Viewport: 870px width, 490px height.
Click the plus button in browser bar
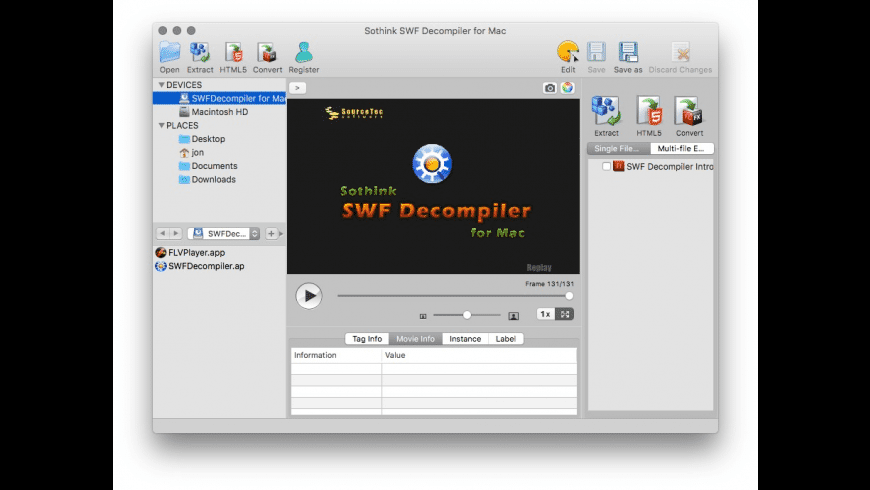[x=271, y=234]
